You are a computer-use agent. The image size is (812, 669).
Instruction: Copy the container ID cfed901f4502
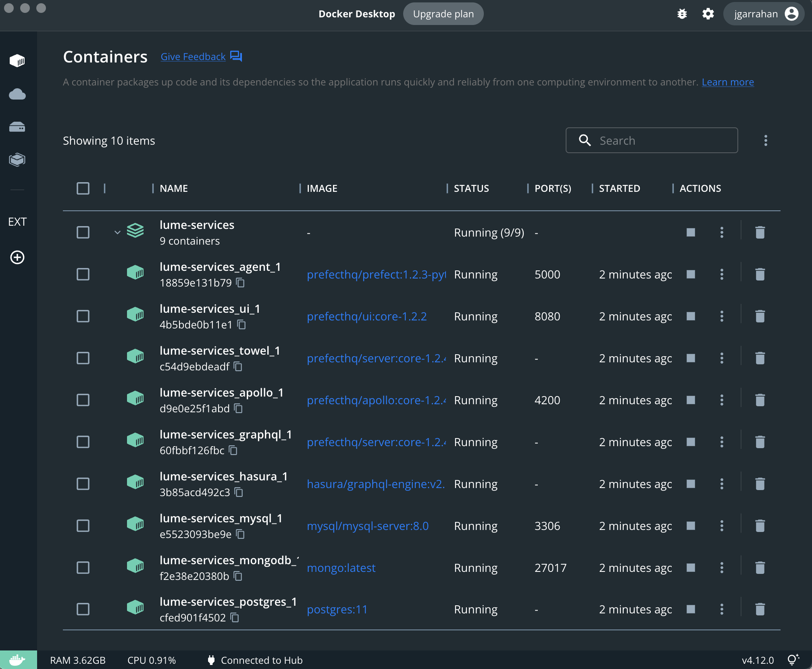click(235, 617)
